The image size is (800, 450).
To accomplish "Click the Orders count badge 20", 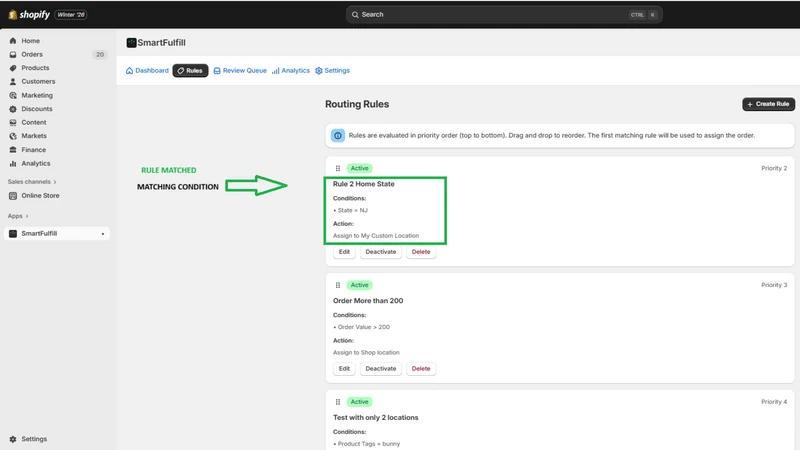I will tap(99, 55).
